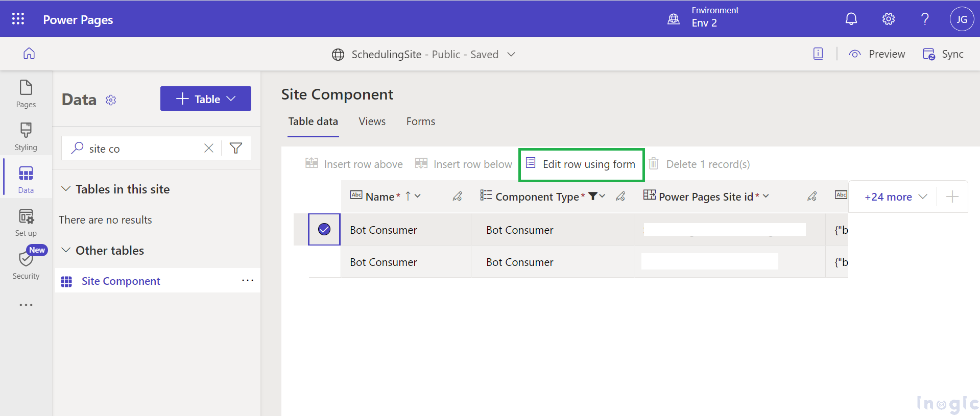Open the Name column header menu
The height and width of the screenshot is (416, 980).
pos(418,197)
